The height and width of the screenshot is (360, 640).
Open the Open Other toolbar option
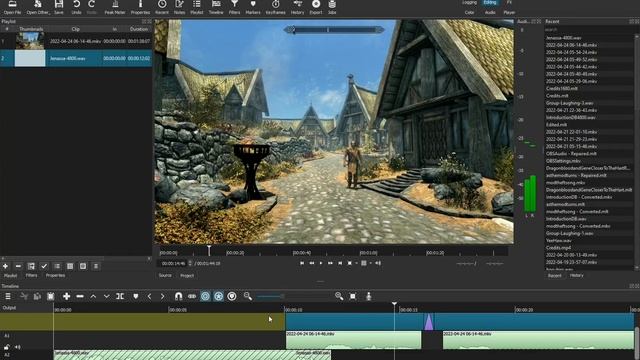(38, 7)
